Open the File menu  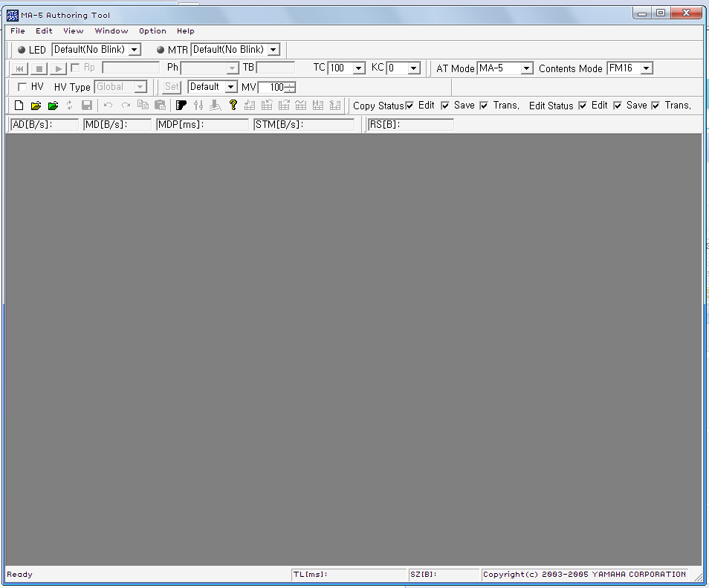18,30
